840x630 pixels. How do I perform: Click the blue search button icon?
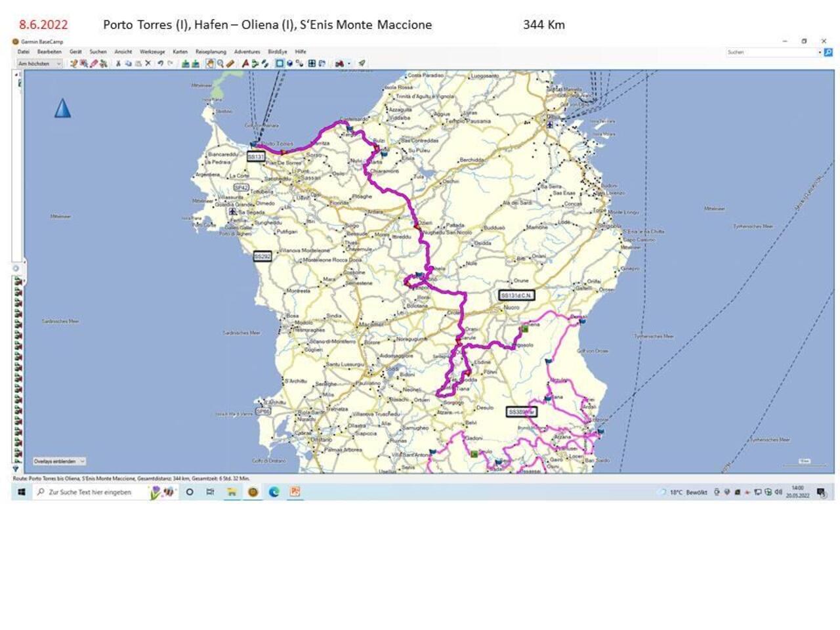[x=828, y=52]
